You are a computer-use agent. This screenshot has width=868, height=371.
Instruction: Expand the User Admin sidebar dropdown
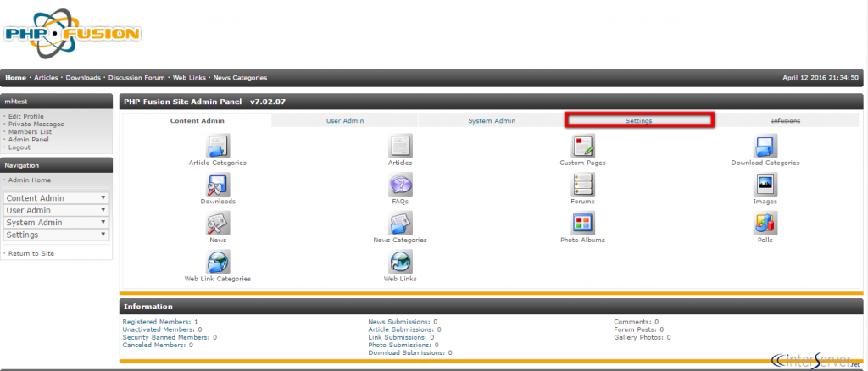[56, 210]
